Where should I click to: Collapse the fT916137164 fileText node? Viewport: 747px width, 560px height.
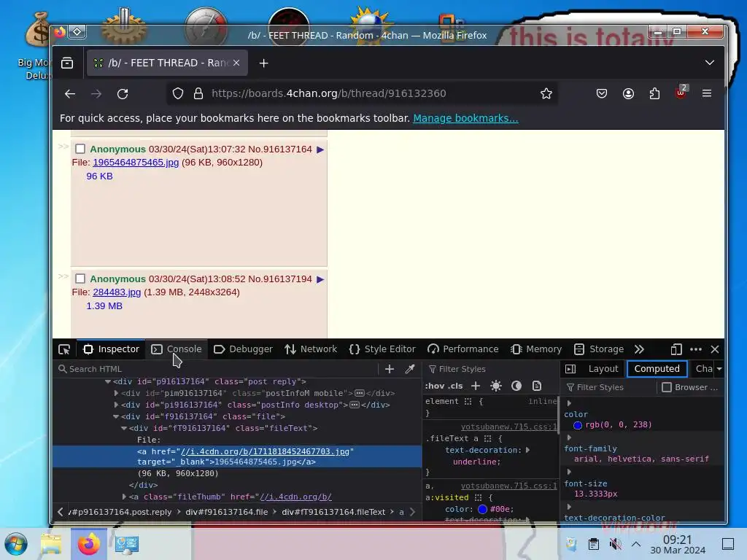(x=124, y=428)
